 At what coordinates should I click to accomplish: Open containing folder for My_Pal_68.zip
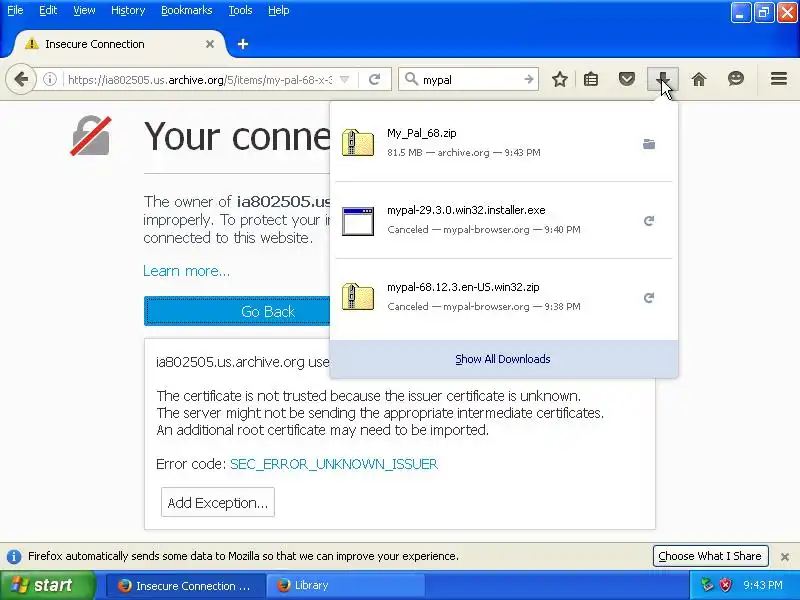(x=649, y=144)
